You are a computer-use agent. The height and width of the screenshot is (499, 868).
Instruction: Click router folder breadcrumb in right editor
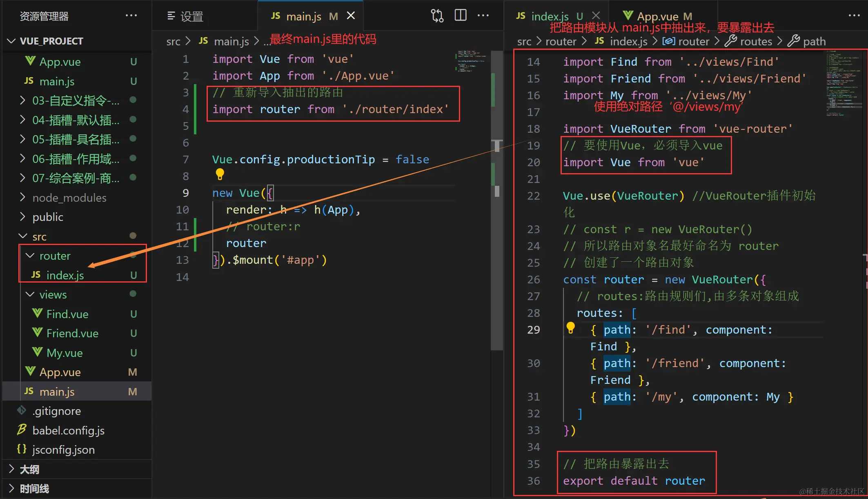561,41
